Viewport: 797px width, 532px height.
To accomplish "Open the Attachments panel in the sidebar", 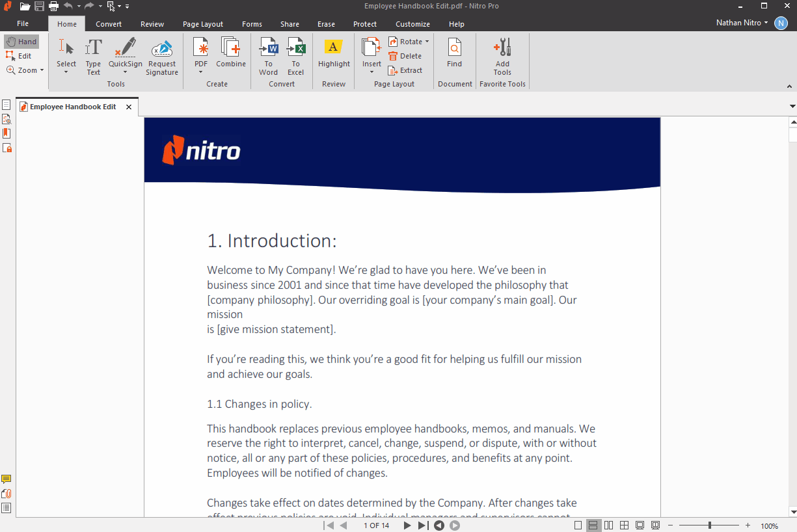I will (x=7, y=493).
